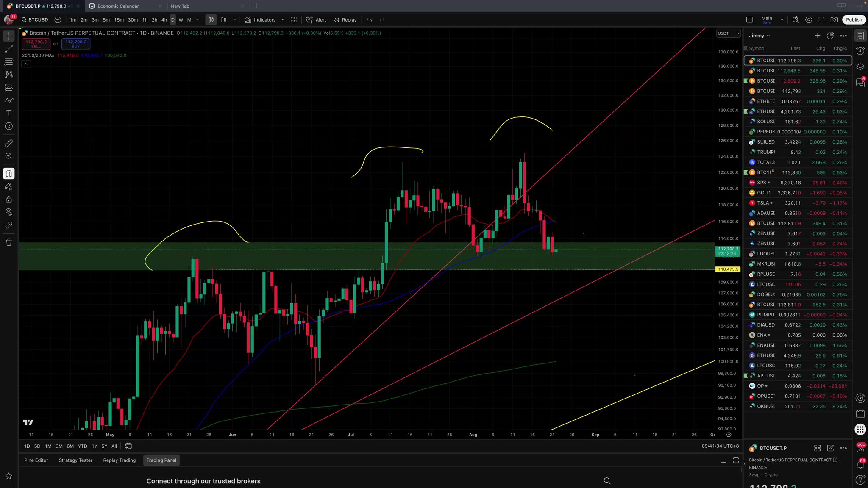The image size is (868, 488).
Task: Open watchlist advanced view pie icon
Action: (x=830, y=36)
